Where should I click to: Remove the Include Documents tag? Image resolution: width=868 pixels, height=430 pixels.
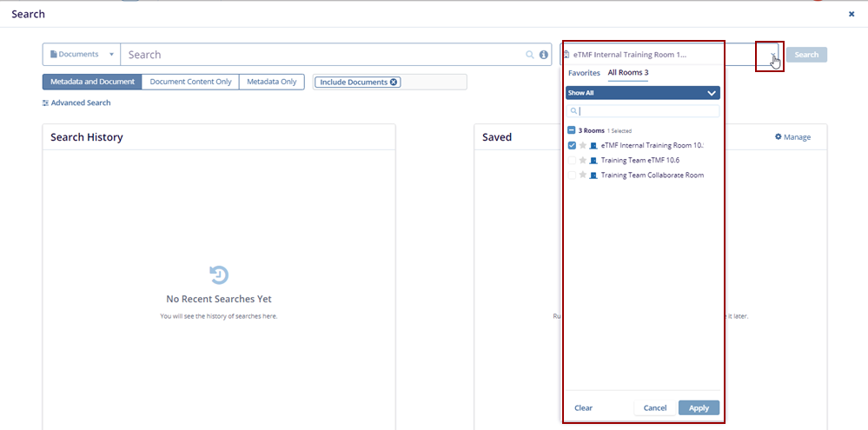click(x=394, y=82)
